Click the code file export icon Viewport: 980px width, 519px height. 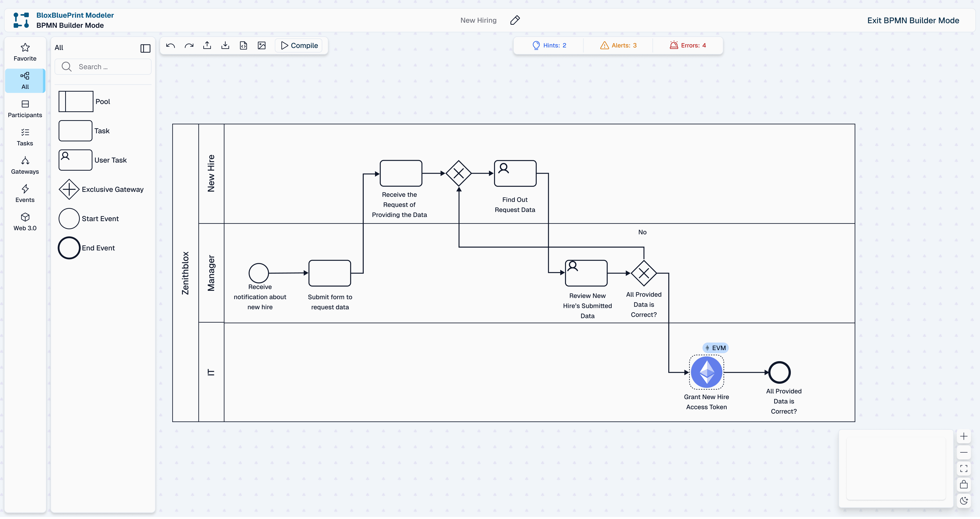tap(243, 46)
